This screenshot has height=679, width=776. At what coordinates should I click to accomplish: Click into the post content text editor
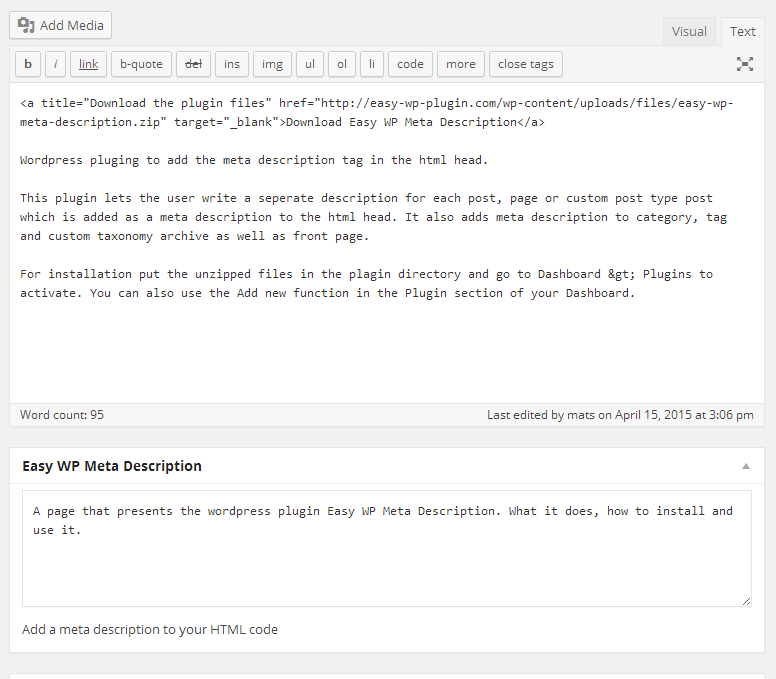click(x=387, y=242)
